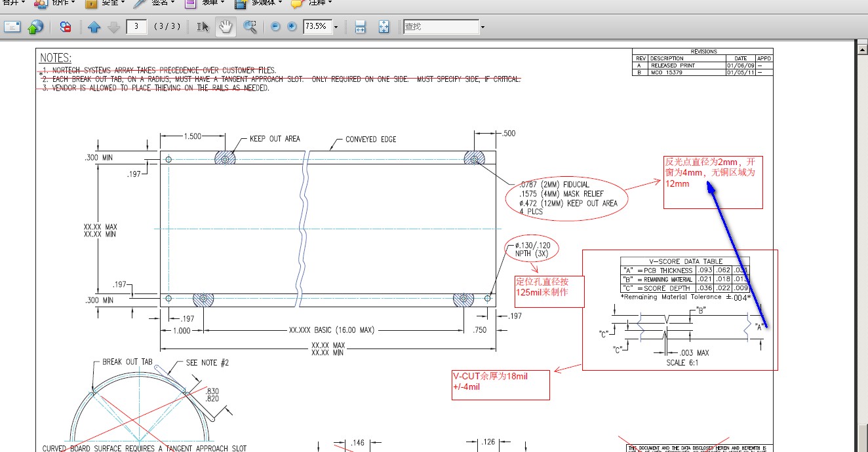Select the Marquee Zoom tool
The height and width of the screenshot is (452, 868).
coord(250,27)
